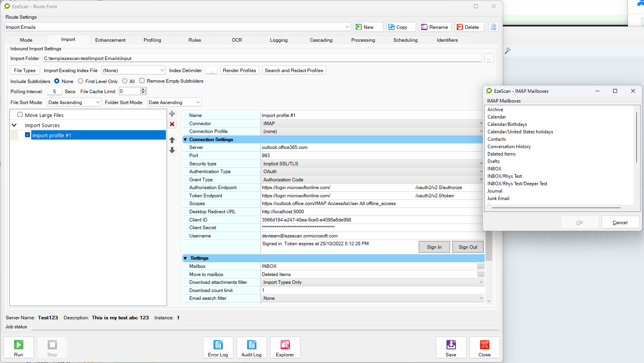Click the Sign Out button
The height and width of the screenshot is (363, 644).
[x=468, y=247]
